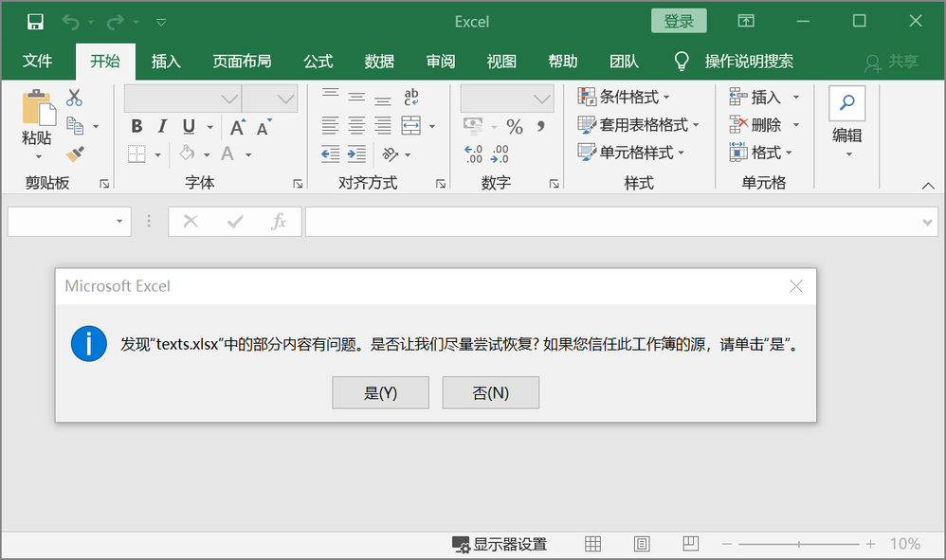
Task: Click the Format Painter brush icon
Action: coord(75,154)
